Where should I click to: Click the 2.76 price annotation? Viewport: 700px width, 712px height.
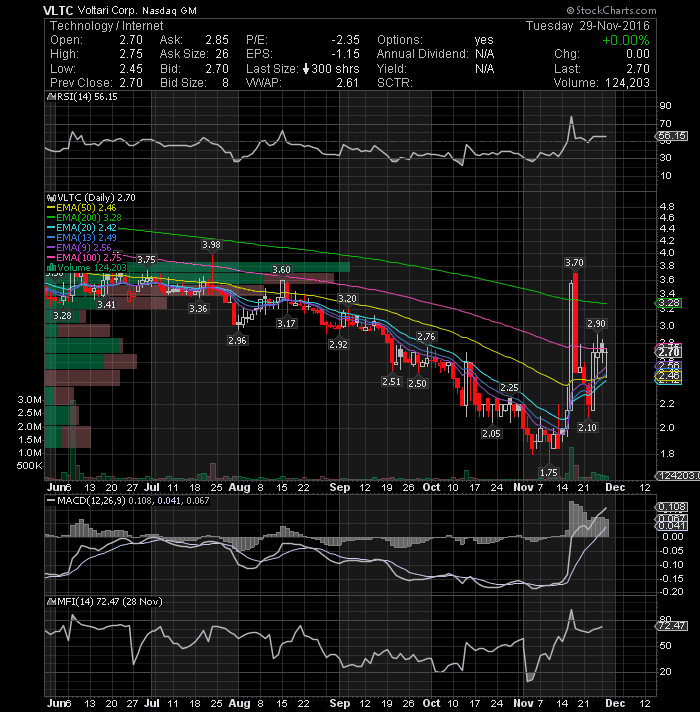click(426, 337)
